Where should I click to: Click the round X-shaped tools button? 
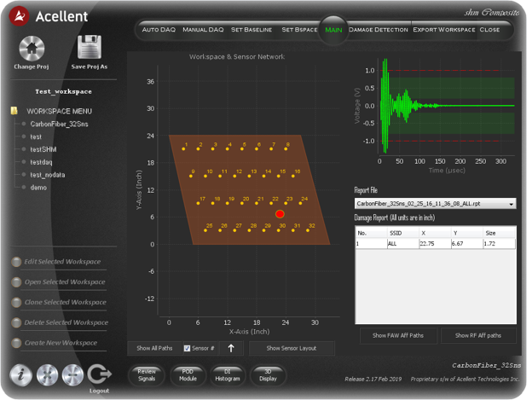[47, 375]
